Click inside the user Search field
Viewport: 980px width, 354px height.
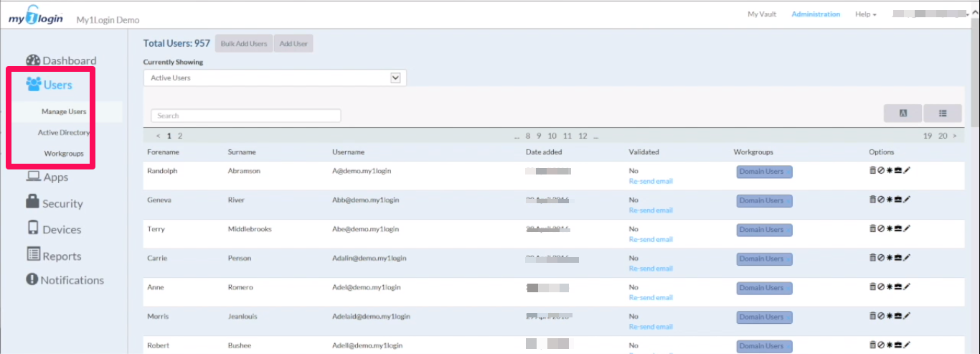tap(246, 116)
